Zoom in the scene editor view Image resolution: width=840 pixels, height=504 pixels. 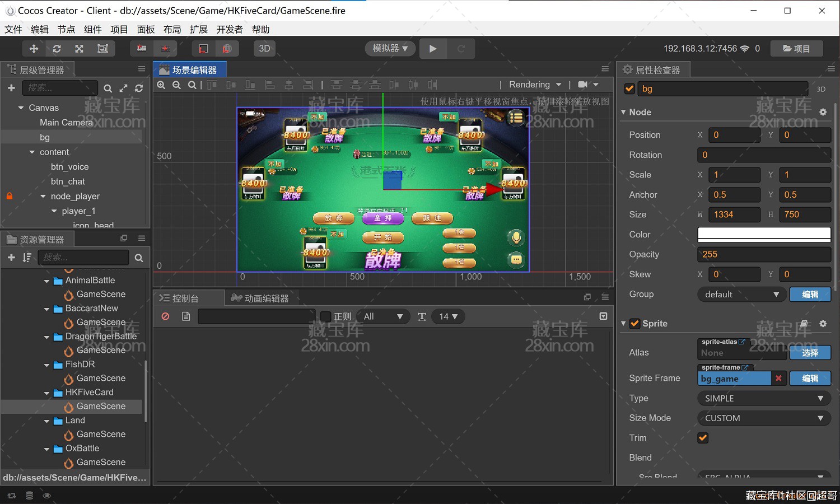(x=161, y=85)
